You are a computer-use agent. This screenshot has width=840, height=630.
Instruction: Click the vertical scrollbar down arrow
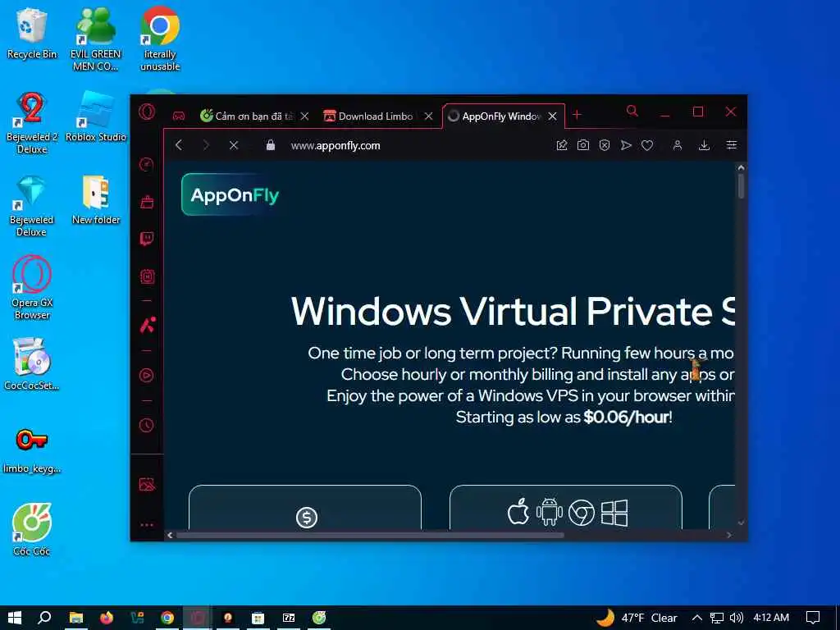point(741,523)
